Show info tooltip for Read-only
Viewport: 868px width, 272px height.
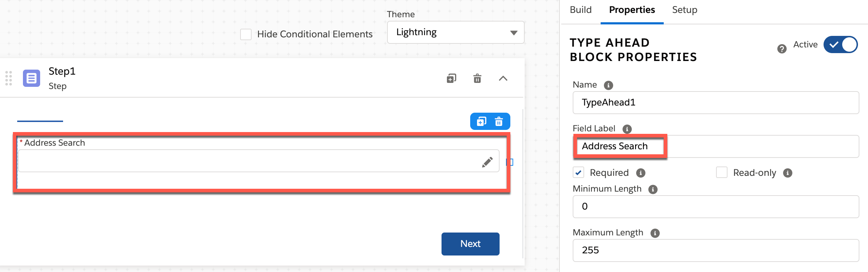788,173
